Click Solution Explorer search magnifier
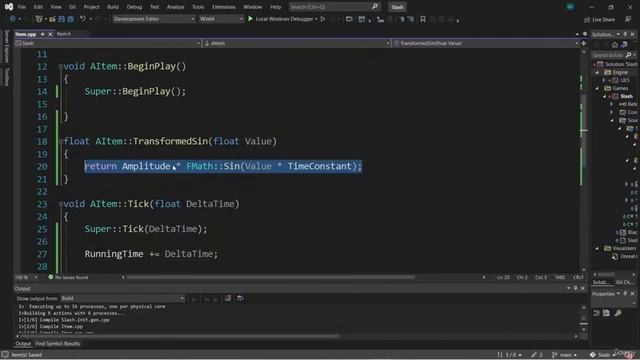The image size is (640, 360). click(x=628, y=55)
